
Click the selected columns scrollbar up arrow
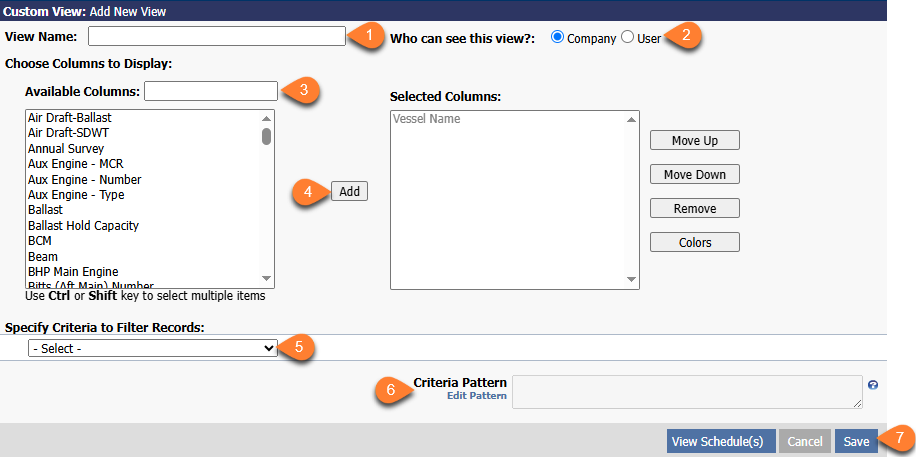pos(631,119)
